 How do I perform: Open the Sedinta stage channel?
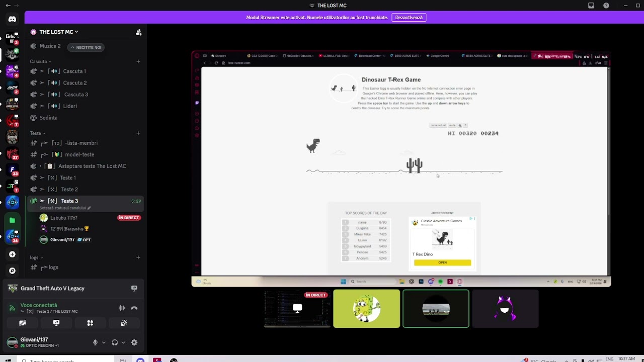(x=86, y=118)
